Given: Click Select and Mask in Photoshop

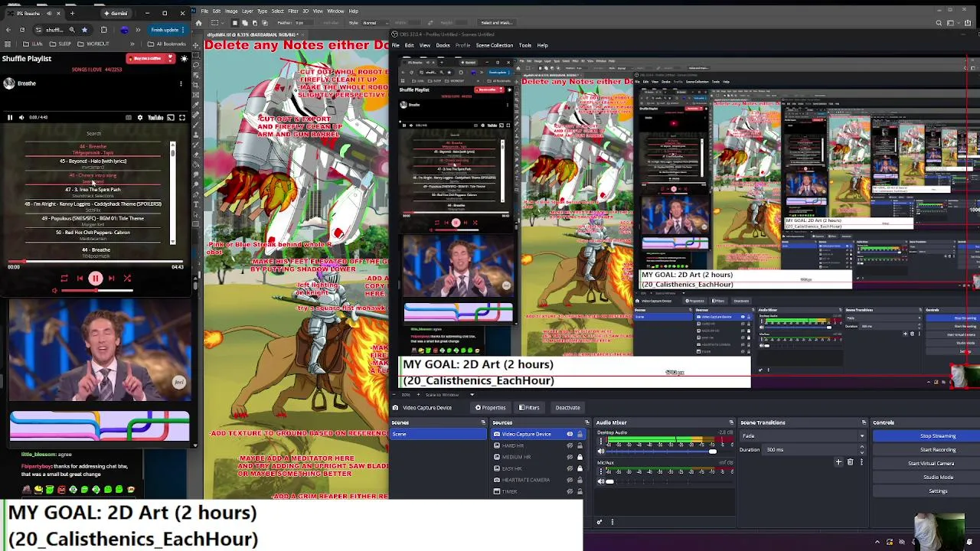Looking at the screenshot, I should coord(496,23).
